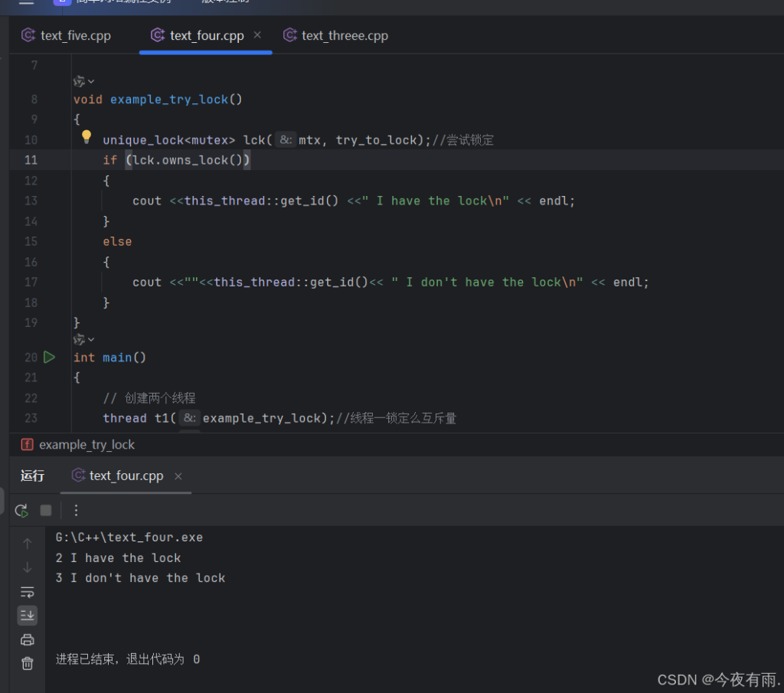This screenshot has width=784, height=693.
Task: Stop the running process
Action: [45, 510]
